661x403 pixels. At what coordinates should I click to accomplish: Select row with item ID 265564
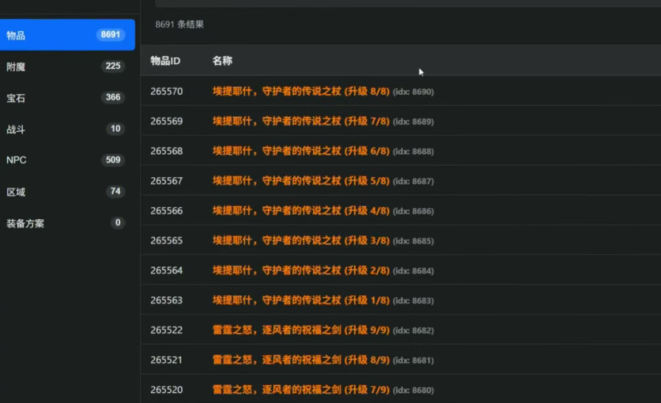[167, 271]
